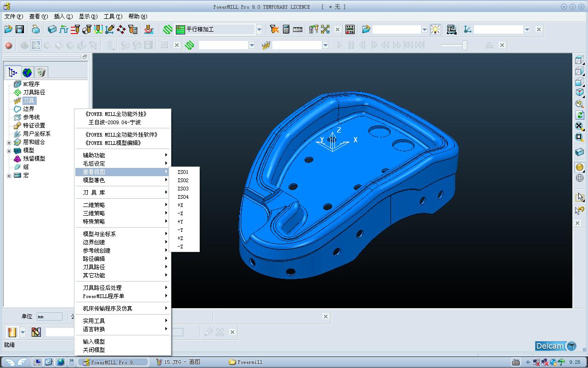
Task: Expand the 宏 tree node
Action: [x=9, y=176]
